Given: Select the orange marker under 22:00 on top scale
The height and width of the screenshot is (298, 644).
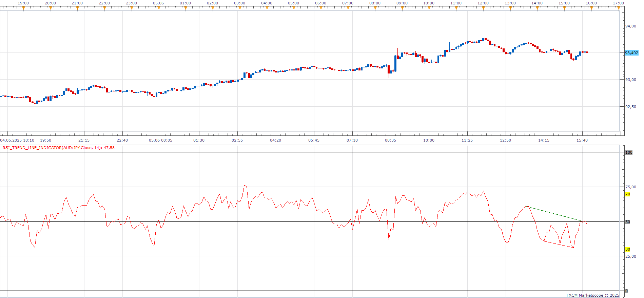Looking at the screenshot, I should [104, 8].
